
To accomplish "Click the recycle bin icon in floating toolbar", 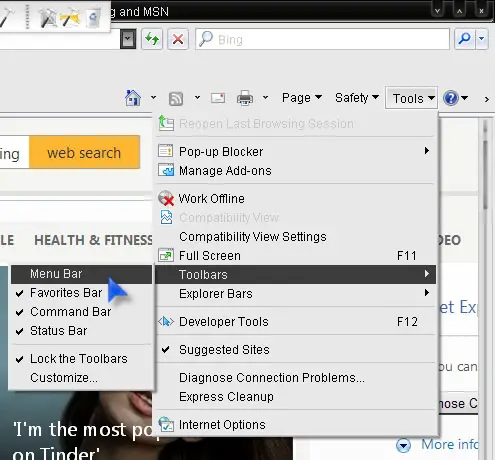I will coord(93,17).
